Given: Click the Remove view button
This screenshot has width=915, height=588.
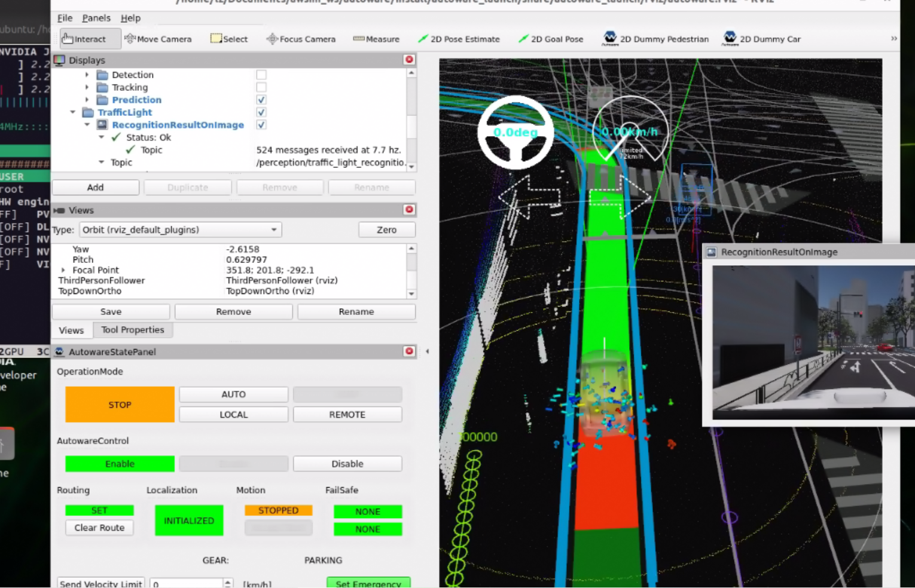Looking at the screenshot, I should pos(234,312).
